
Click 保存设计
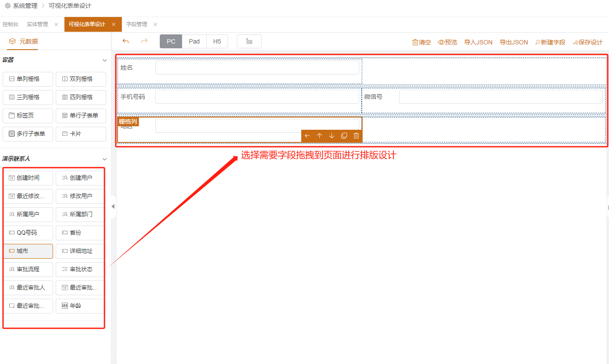tap(588, 42)
